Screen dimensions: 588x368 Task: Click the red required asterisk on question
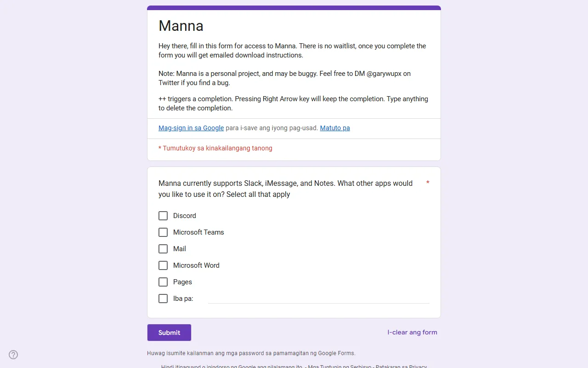click(428, 183)
